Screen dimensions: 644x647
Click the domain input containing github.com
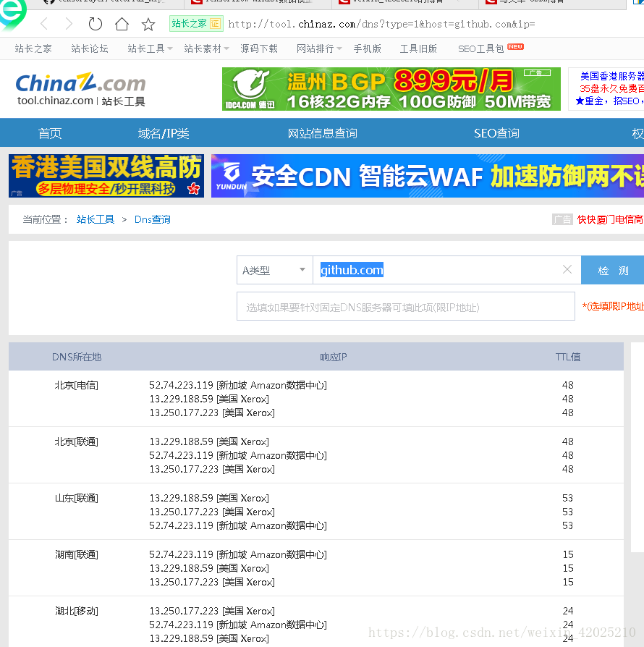[446, 270]
